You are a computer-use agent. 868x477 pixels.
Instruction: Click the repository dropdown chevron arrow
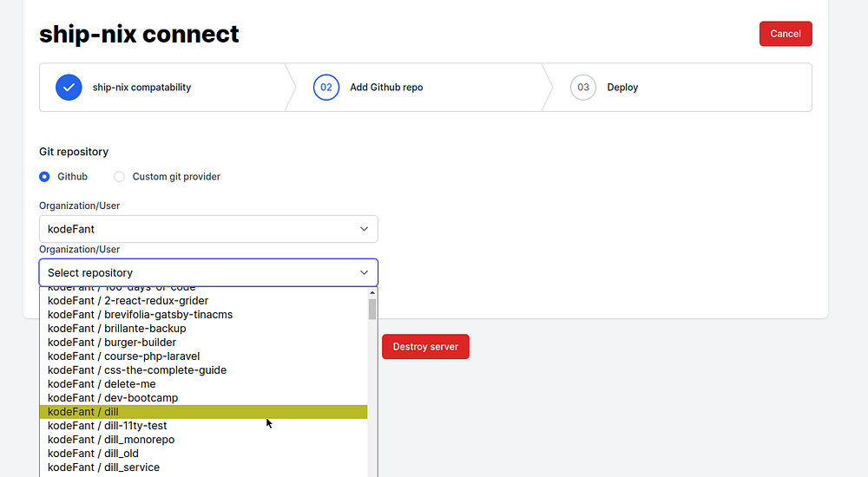click(x=365, y=272)
